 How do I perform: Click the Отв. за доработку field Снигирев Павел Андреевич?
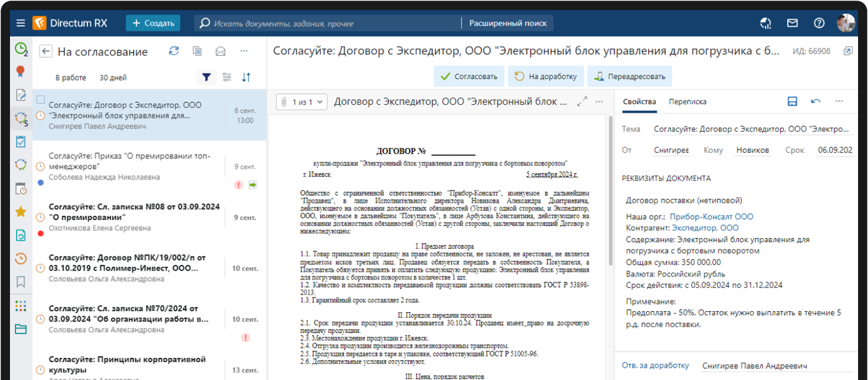coord(776,366)
